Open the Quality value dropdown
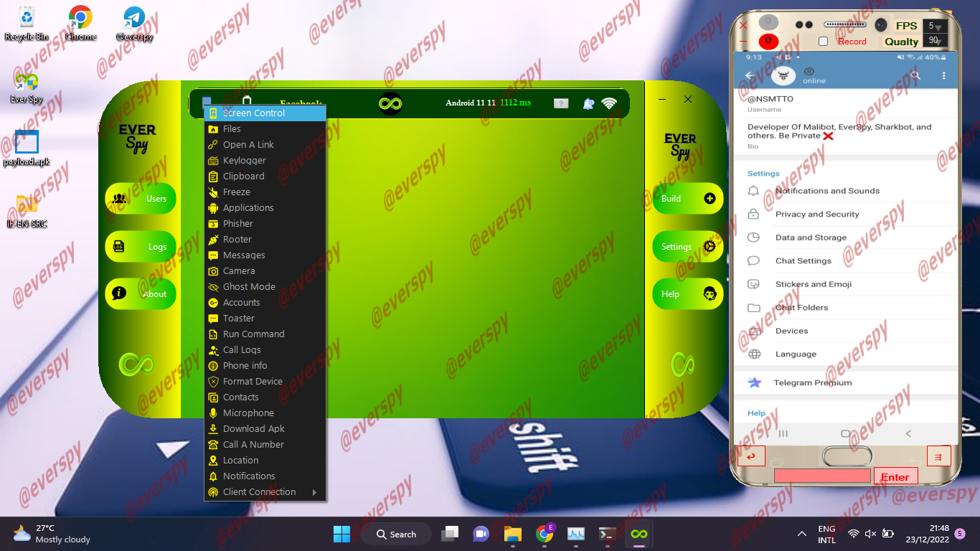This screenshot has height=551, width=980. click(934, 41)
